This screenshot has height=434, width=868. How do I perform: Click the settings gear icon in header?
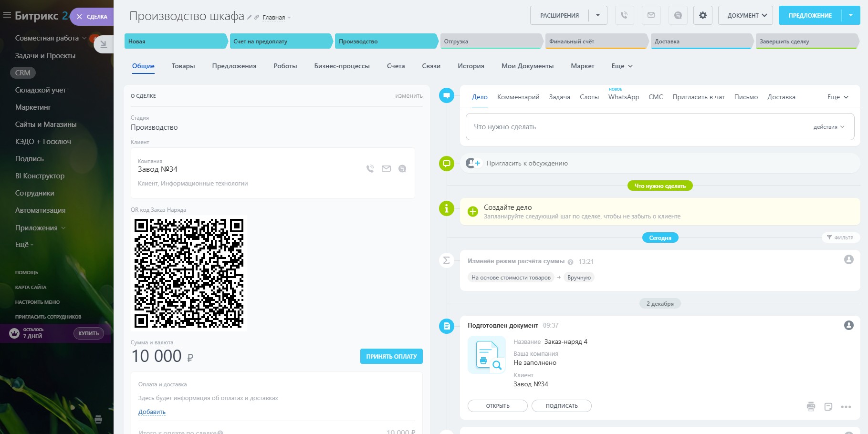pyautogui.click(x=702, y=15)
